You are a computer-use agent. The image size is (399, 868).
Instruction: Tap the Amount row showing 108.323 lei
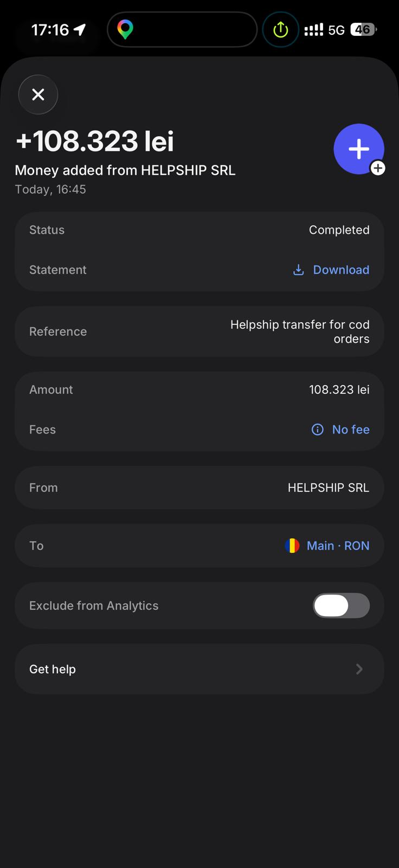[199, 389]
